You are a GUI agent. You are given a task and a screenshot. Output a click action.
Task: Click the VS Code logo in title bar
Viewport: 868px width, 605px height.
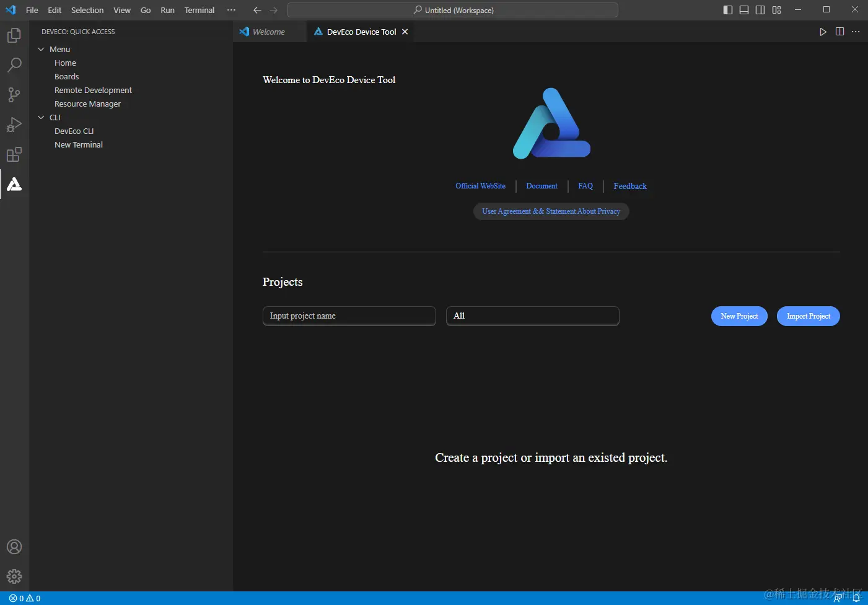(11, 10)
